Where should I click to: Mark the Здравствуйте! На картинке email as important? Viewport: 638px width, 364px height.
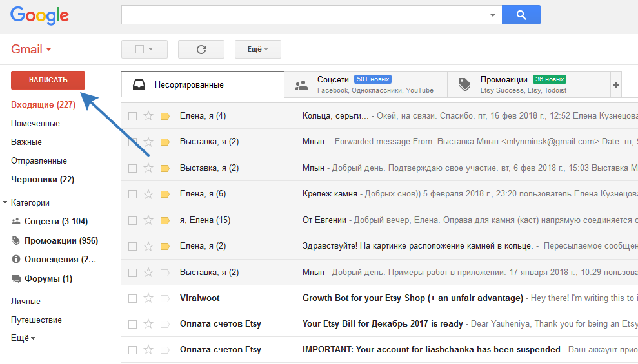[164, 246]
